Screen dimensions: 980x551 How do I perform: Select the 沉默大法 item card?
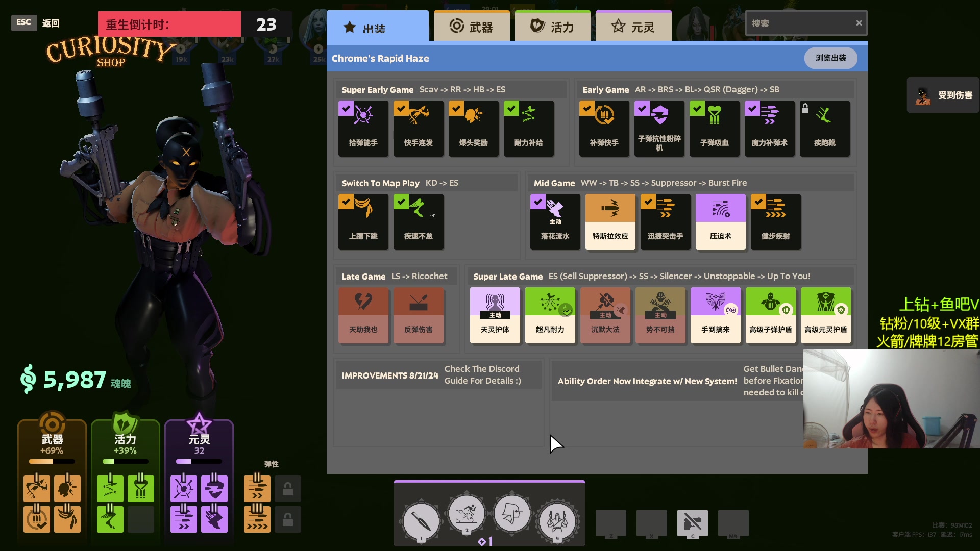(605, 315)
